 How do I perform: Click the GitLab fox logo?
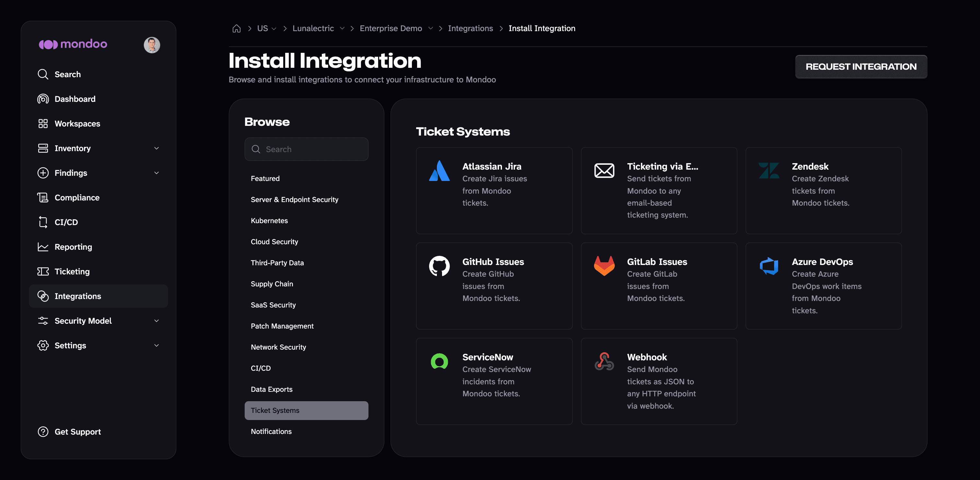click(x=604, y=266)
